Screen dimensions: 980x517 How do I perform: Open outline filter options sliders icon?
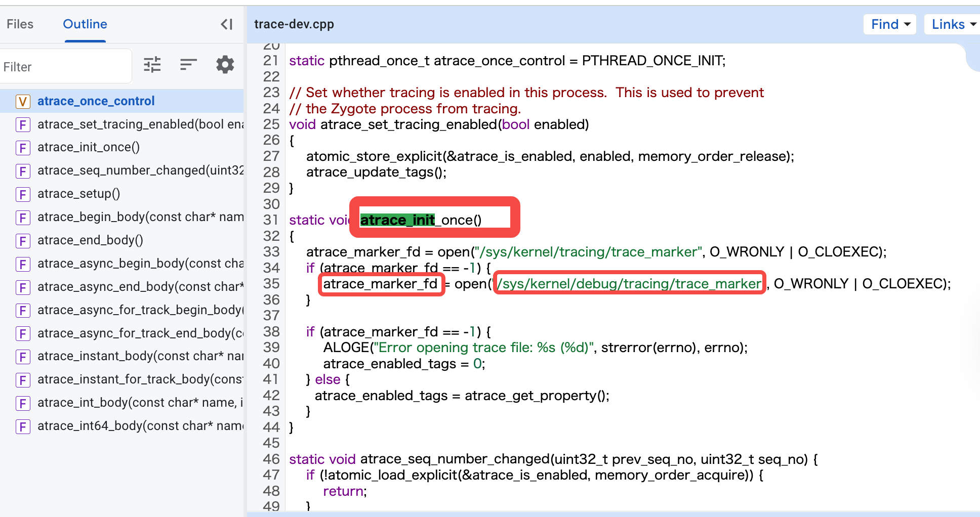point(152,65)
